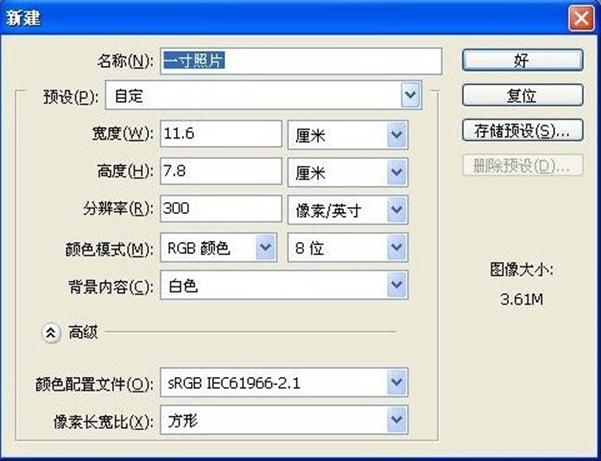
Task: Open the width unit 厘米 dropdown
Action: 348,135
